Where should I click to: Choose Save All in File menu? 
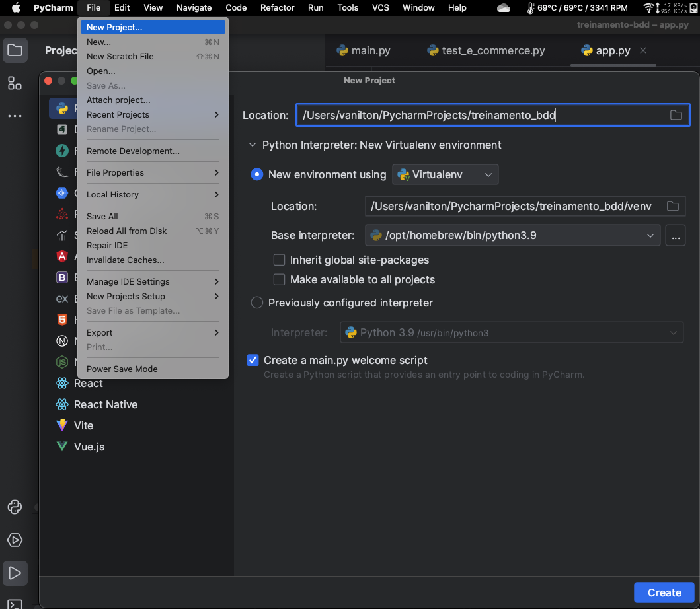[x=153, y=217]
